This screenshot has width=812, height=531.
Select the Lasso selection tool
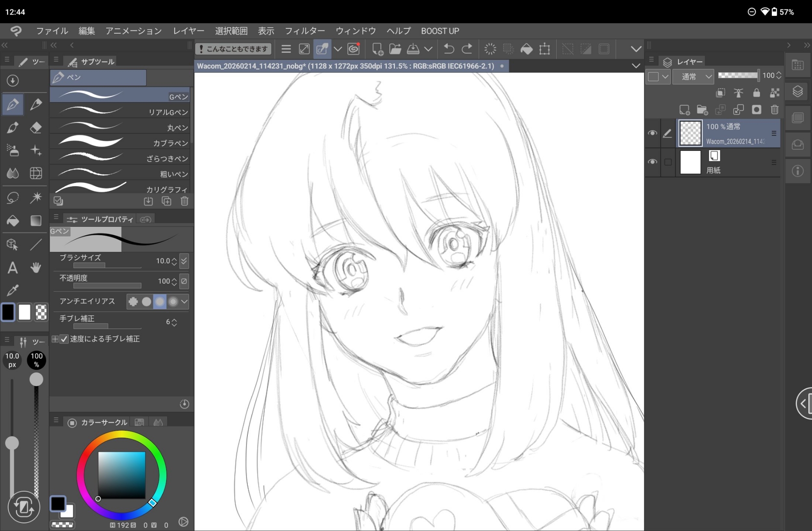(x=13, y=198)
